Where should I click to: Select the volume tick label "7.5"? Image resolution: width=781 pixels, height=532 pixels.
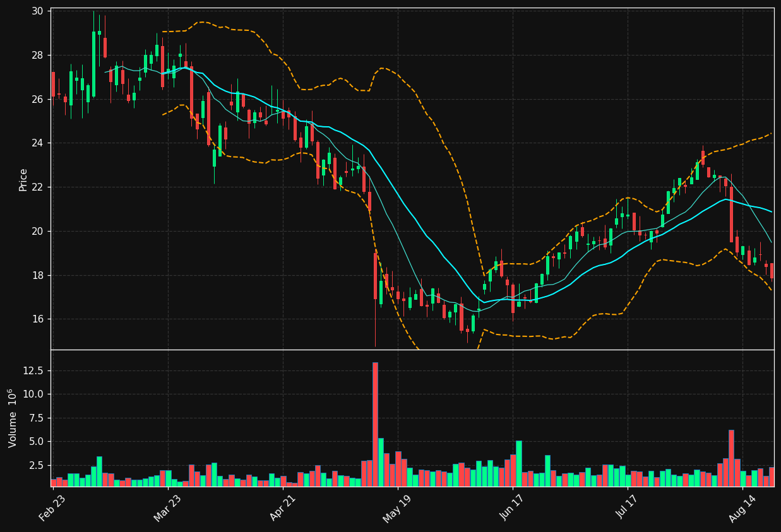click(x=37, y=418)
